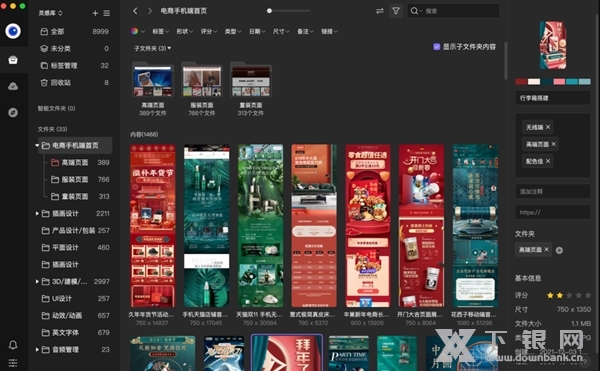The image size is (600, 371).
Task: Click the plus icon to add a folder
Action: pyautogui.click(x=95, y=13)
